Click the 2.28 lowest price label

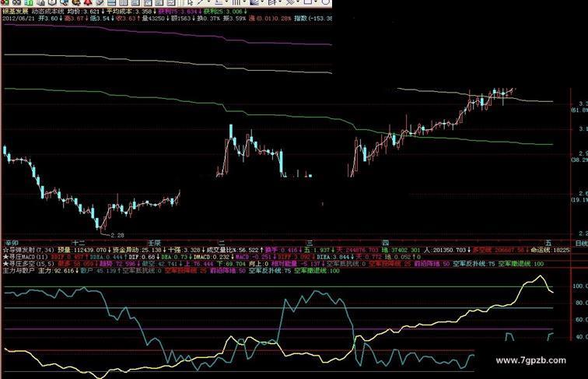click(x=117, y=235)
